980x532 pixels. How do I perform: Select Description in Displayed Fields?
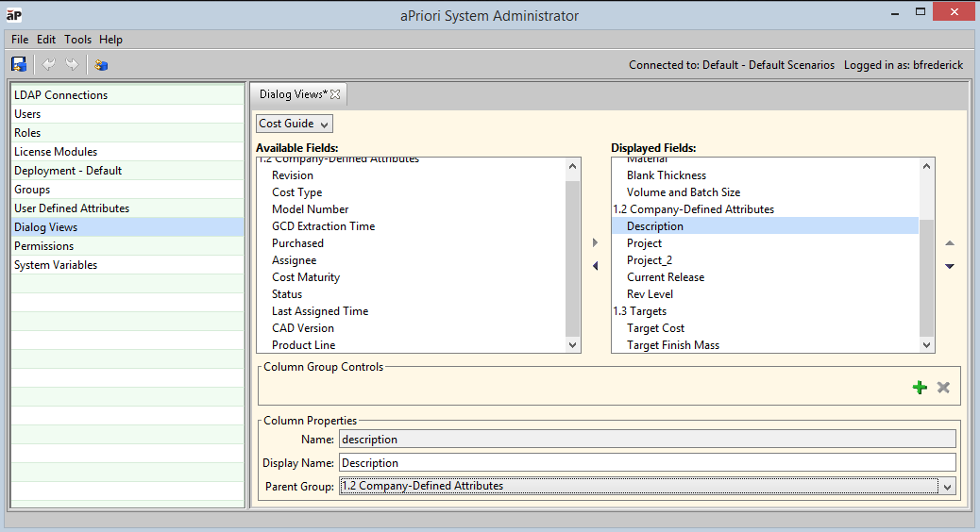(x=766, y=226)
